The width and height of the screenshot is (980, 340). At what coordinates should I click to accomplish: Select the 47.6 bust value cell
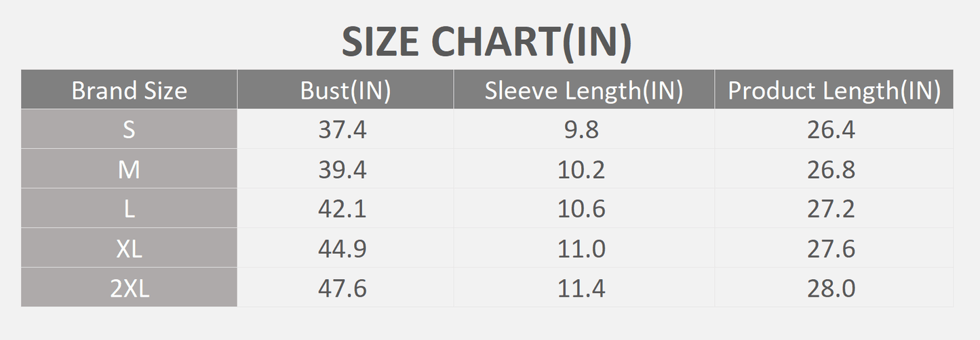coord(345,287)
